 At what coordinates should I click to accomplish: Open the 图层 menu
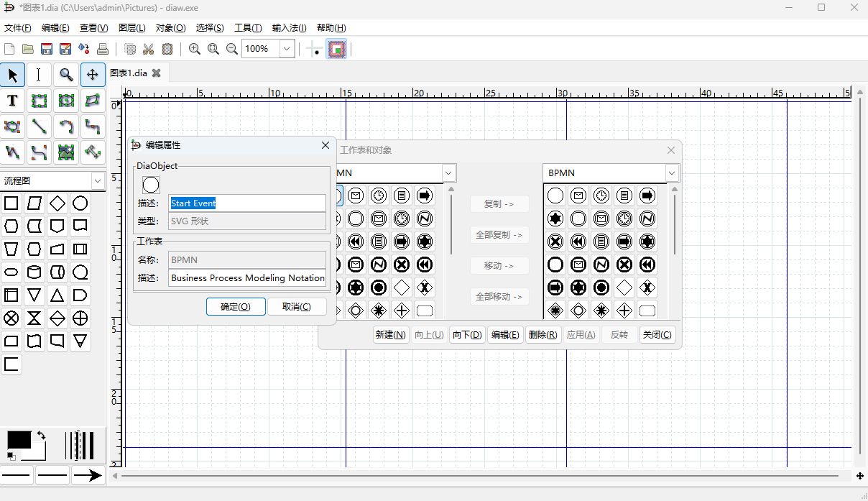131,28
